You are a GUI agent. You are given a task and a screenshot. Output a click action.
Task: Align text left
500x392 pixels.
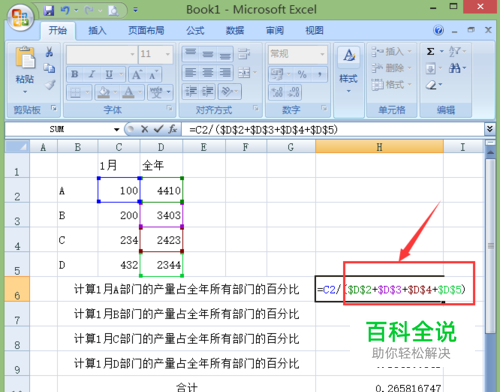click(191, 72)
